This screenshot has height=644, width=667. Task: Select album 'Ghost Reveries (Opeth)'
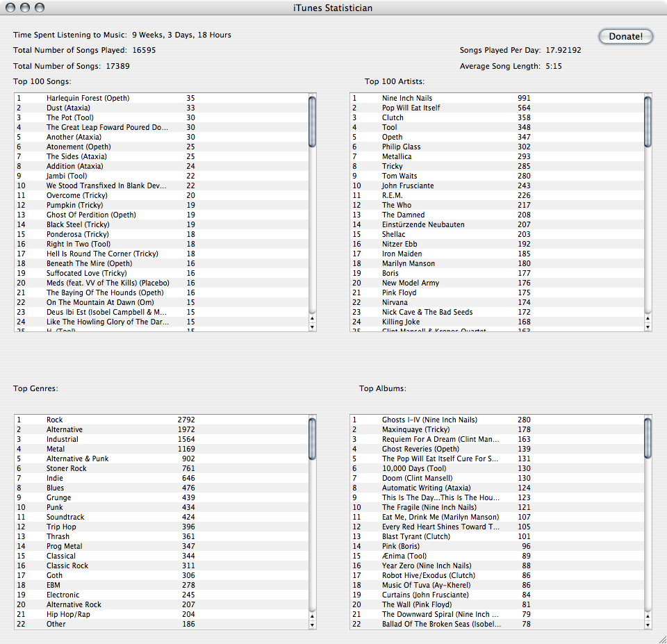click(497, 449)
